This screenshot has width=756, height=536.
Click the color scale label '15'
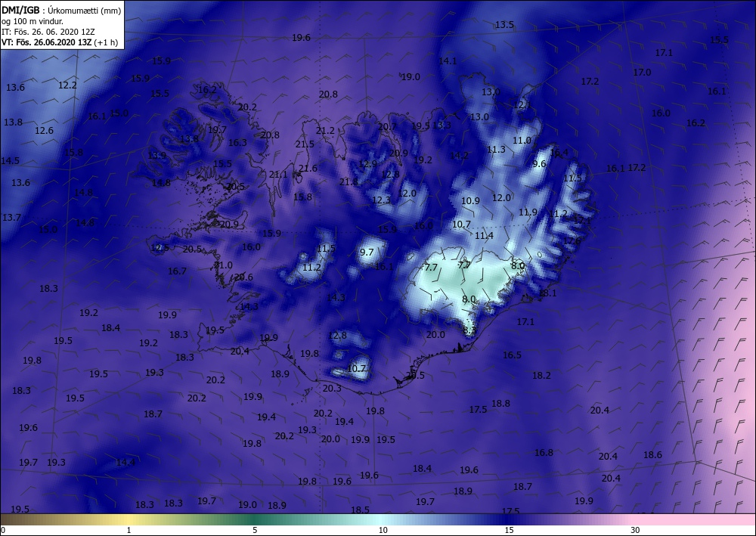click(509, 530)
